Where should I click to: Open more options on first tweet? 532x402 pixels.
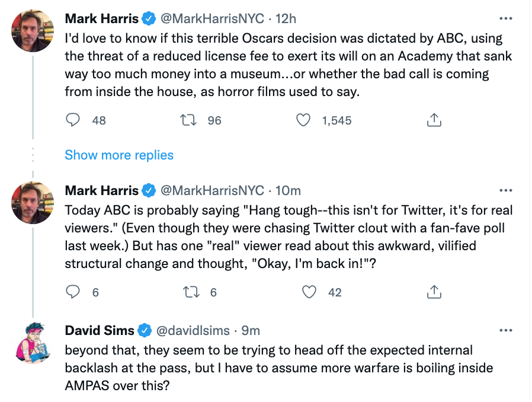click(505, 19)
